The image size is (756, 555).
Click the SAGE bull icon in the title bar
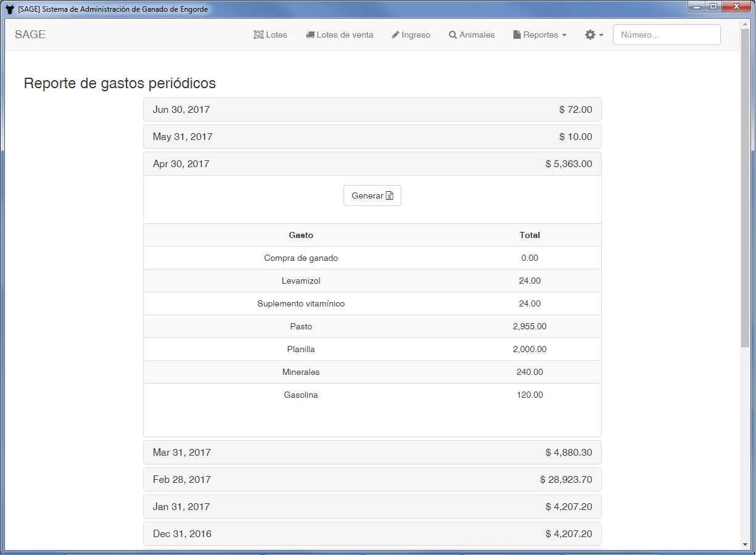click(x=9, y=9)
